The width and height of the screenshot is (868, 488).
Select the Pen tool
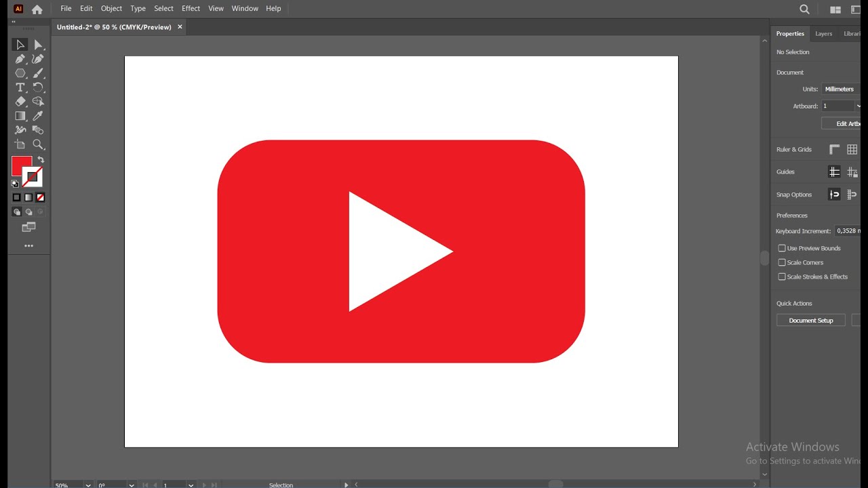pyautogui.click(x=20, y=59)
